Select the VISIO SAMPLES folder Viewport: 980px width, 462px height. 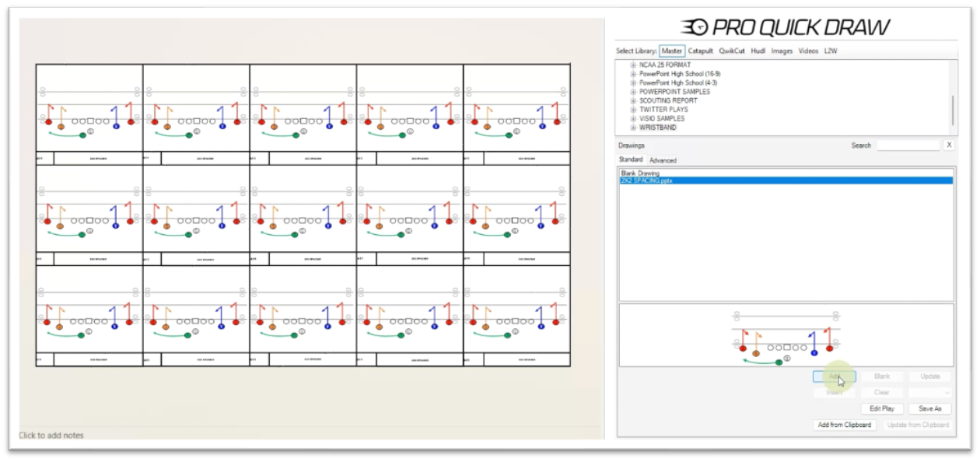pos(662,119)
